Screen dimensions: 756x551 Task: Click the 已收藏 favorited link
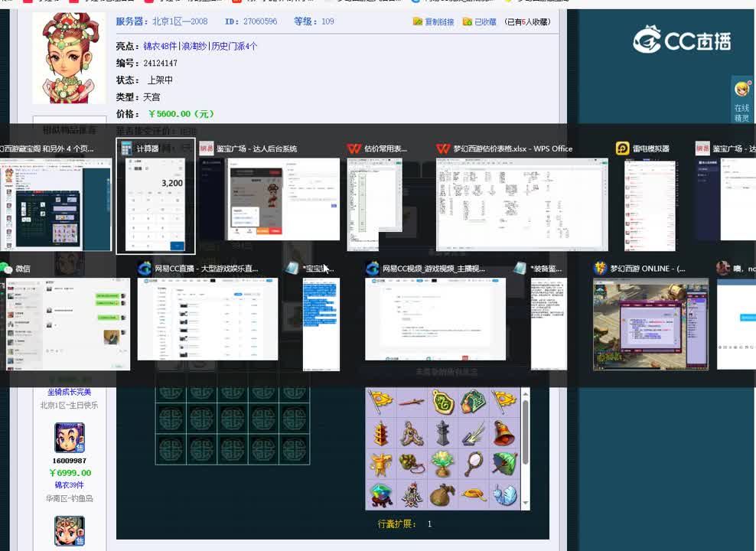click(479, 21)
